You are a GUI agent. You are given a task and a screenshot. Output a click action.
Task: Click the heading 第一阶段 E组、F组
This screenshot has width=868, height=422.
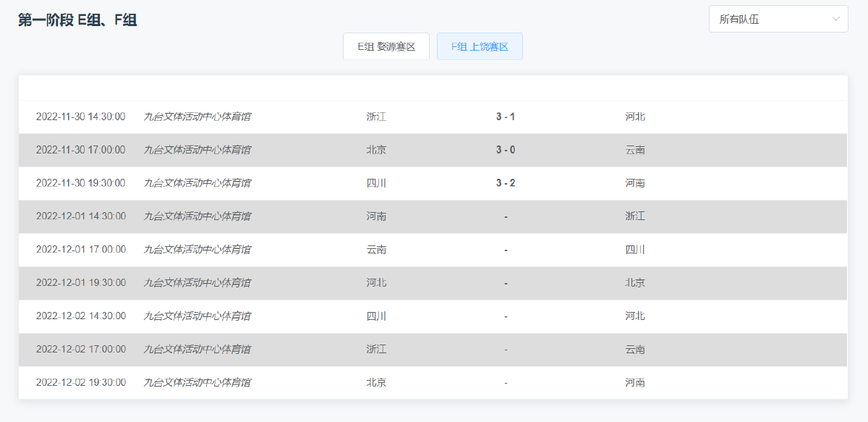77,20
